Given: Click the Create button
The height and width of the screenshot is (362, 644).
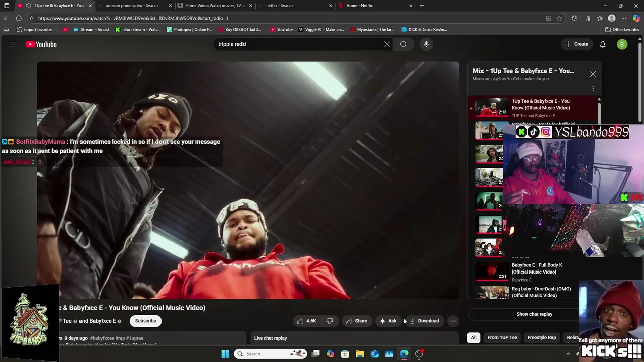Looking at the screenshot, I should pyautogui.click(x=576, y=44).
